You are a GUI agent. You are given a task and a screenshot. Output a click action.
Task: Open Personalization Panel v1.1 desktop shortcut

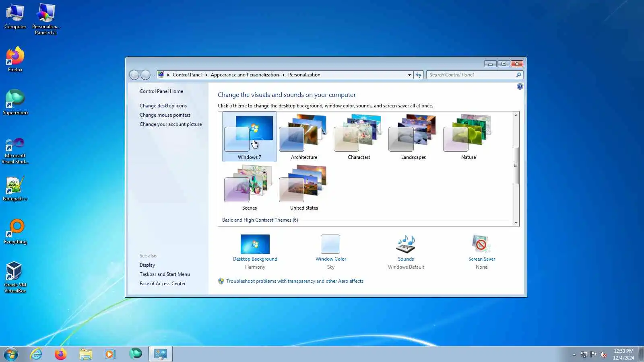point(45,19)
